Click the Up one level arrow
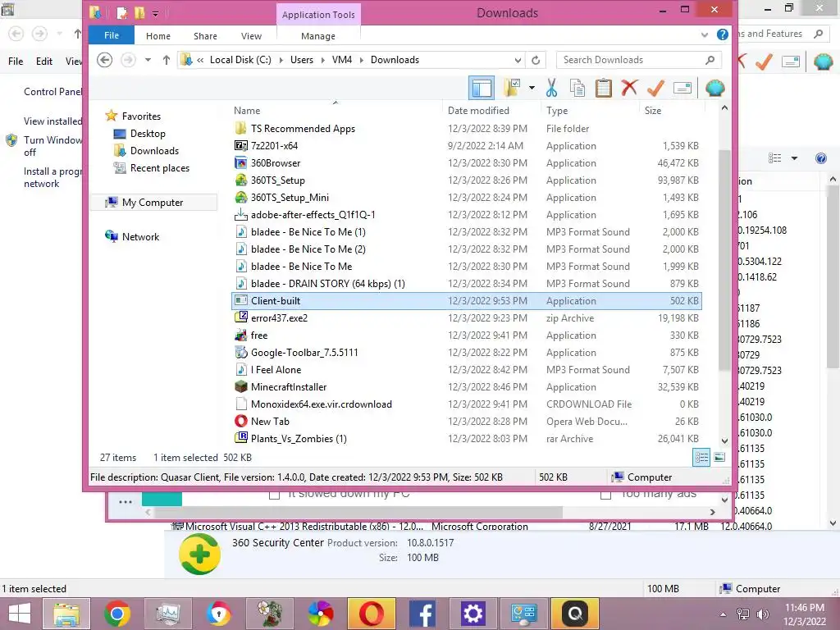The height and width of the screenshot is (630, 840). pos(166,60)
